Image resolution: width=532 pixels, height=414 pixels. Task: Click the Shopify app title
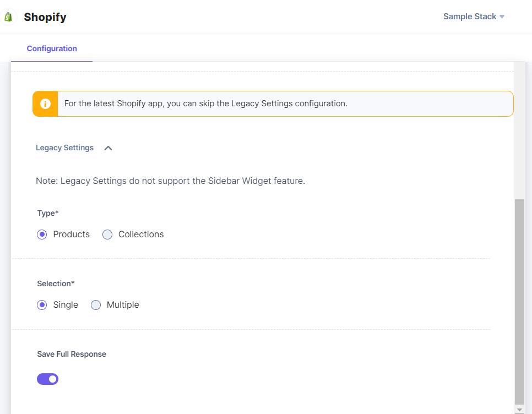click(45, 17)
